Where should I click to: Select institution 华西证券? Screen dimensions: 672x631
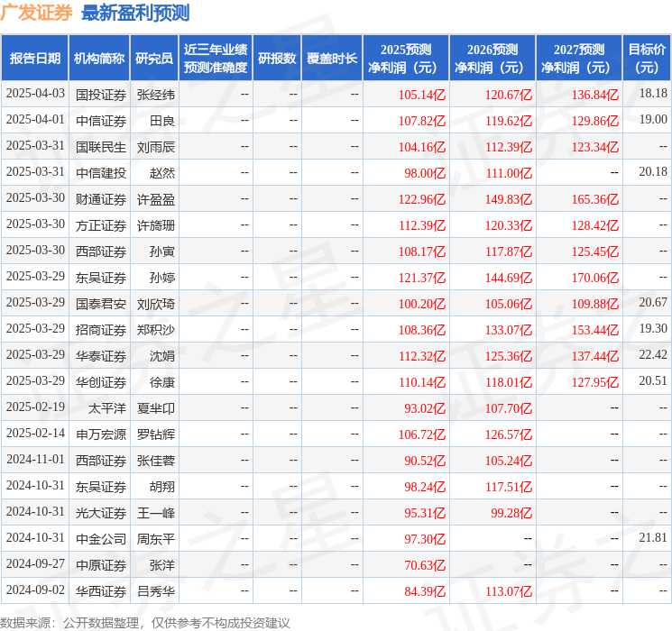[x=101, y=591]
